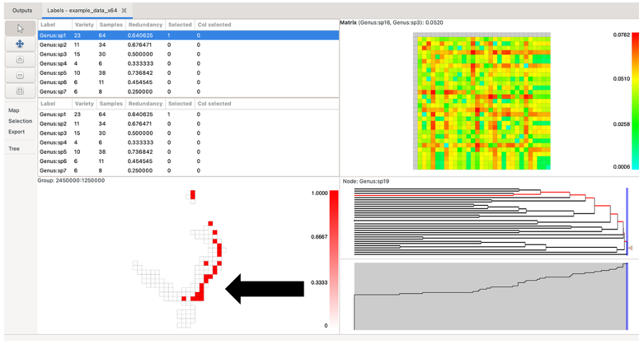Click the blue slider bar in the grey graph
644x349 pixels.
coord(626,296)
